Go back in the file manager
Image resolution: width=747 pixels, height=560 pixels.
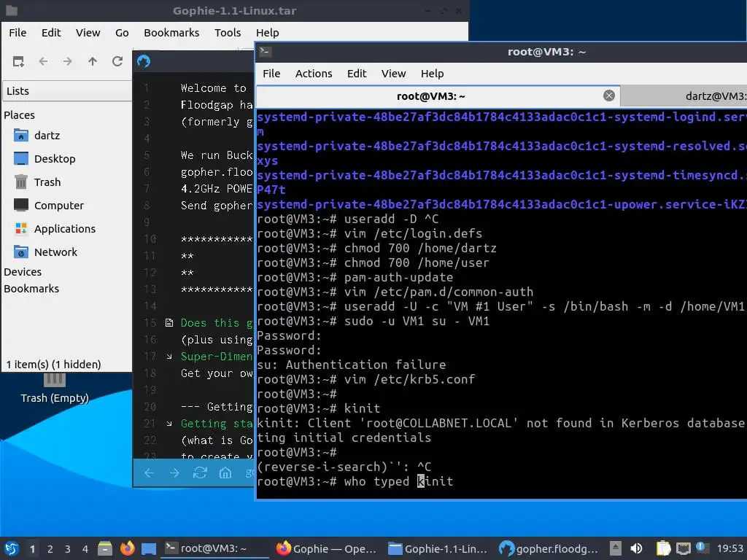tap(43, 61)
